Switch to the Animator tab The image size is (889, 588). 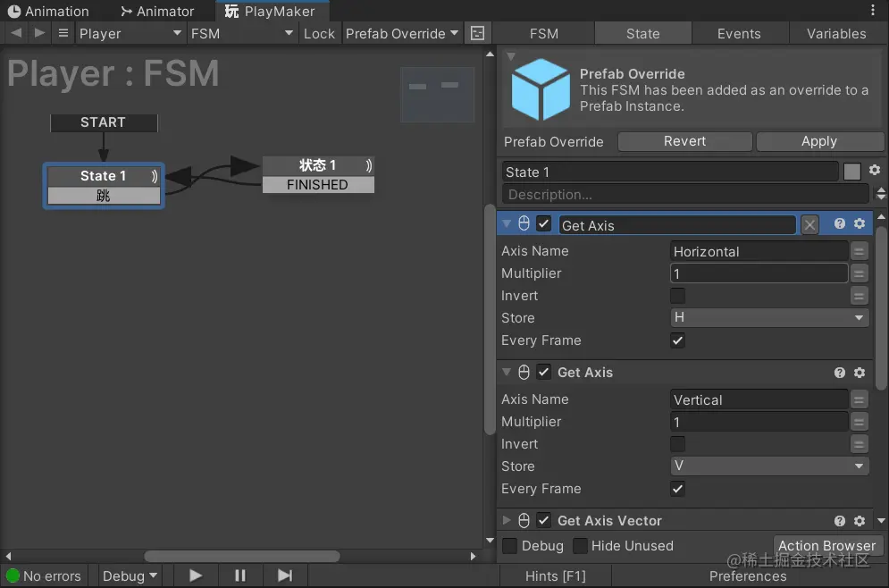click(x=157, y=11)
